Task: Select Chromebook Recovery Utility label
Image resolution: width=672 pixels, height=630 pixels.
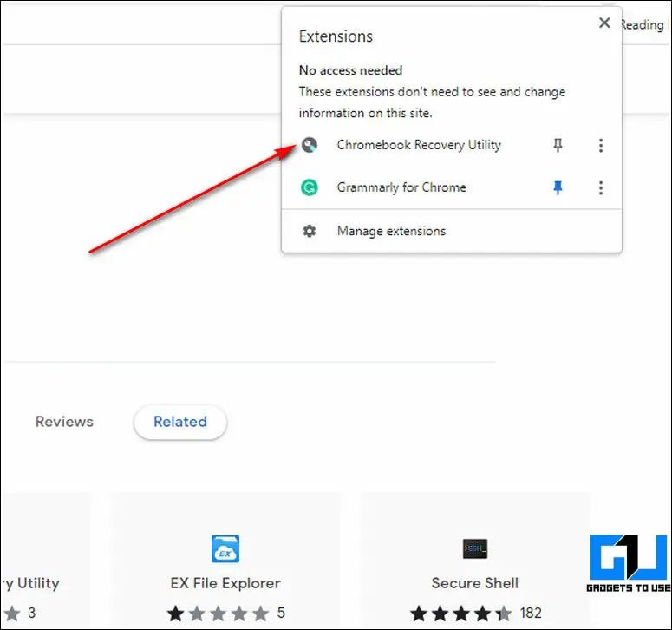Action: tap(419, 145)
